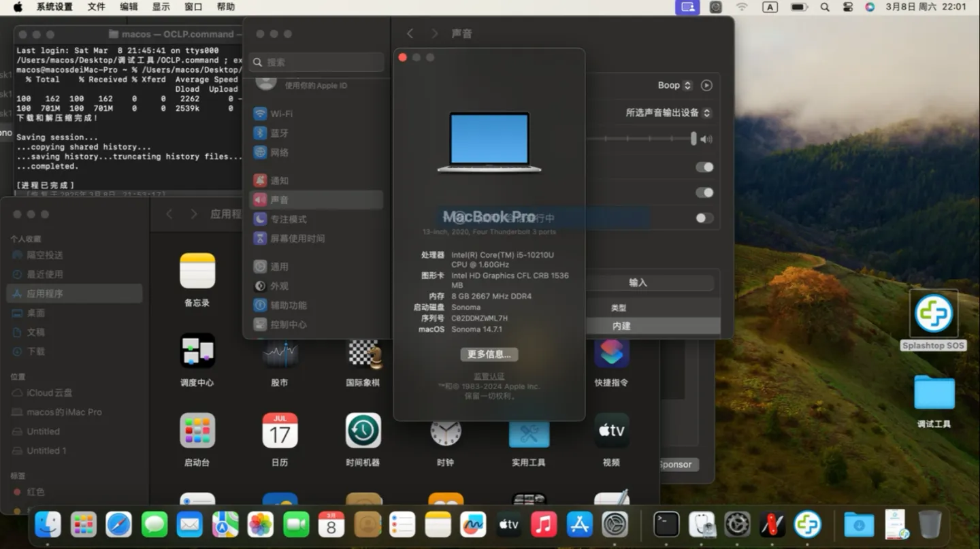Expand the 所选声音输出设备 selector
980x549 pixels.
point(707,113)
